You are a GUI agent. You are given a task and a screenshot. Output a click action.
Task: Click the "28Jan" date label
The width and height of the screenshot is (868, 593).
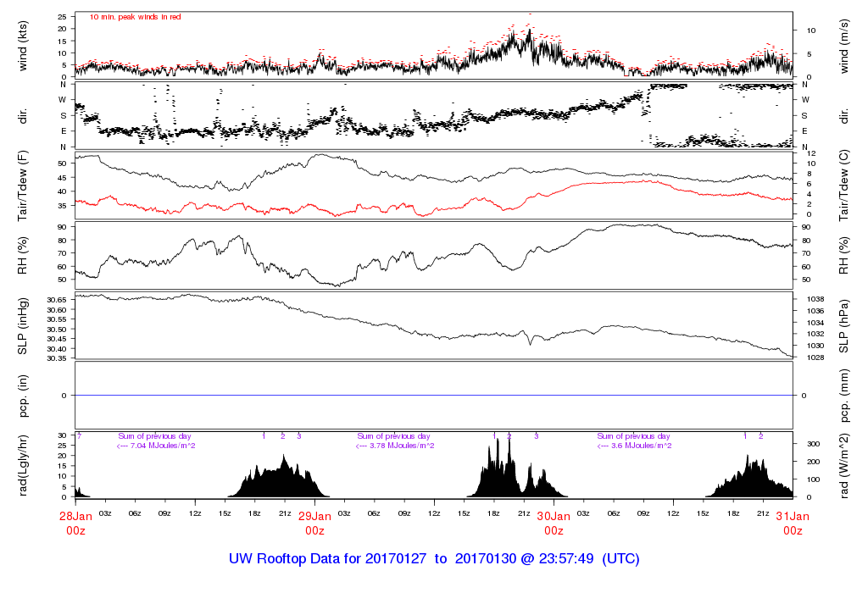click(x=75, y=516)
